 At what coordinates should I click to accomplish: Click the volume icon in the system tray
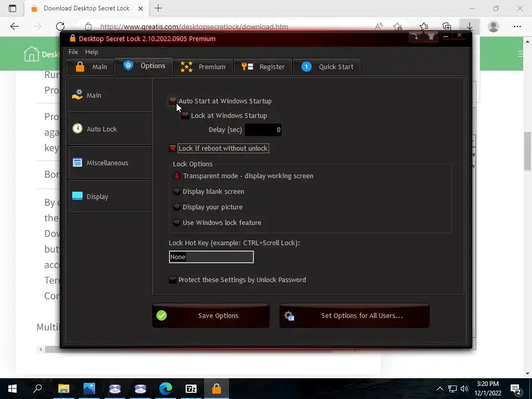[x=464, y=389]
